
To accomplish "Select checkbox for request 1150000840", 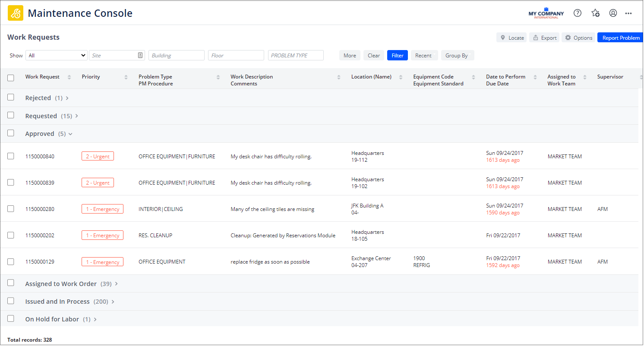I will (x=11, y=156).
